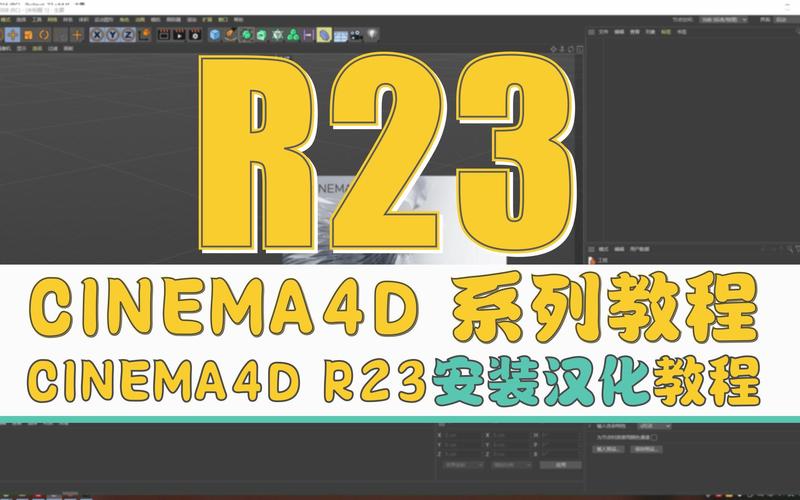Select the Rotate tool
This screenshot has width=800, height=500.
click(44, 35)
